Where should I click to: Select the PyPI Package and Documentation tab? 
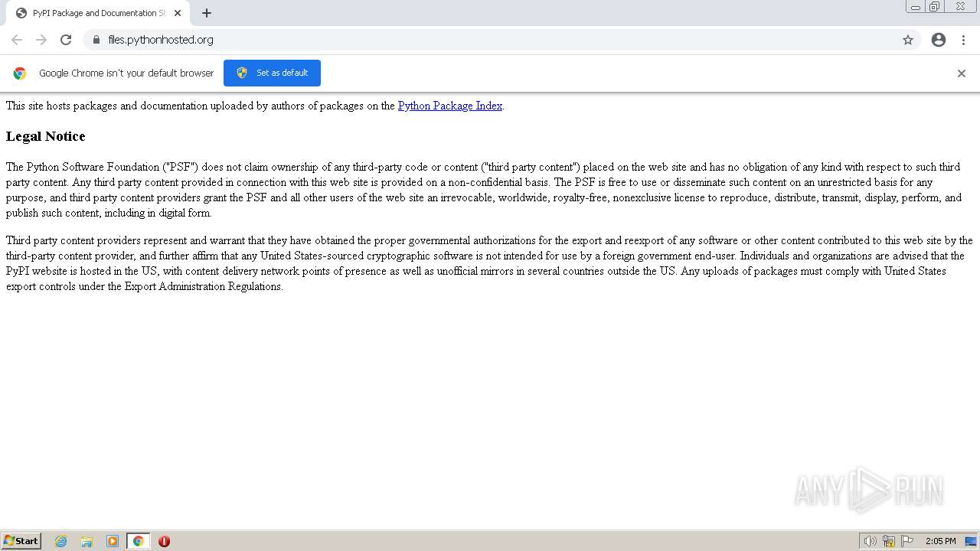point(98,13)
